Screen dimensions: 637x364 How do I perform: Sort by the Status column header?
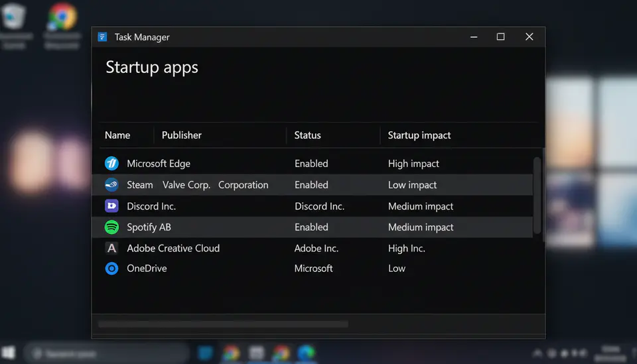(x=307, y=135)
